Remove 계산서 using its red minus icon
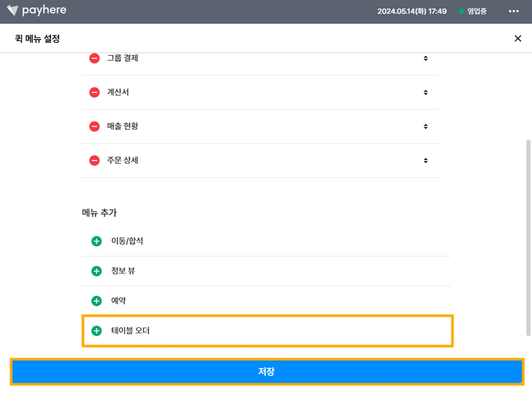The width and height of the screenshot is (532, 399). (94, 92)
